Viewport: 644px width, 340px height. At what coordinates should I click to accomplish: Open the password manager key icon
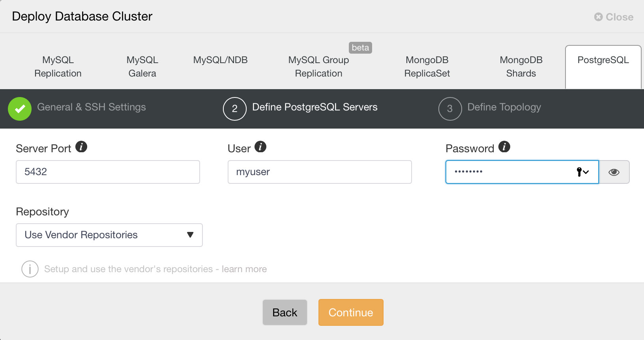(x=582, y=172)
